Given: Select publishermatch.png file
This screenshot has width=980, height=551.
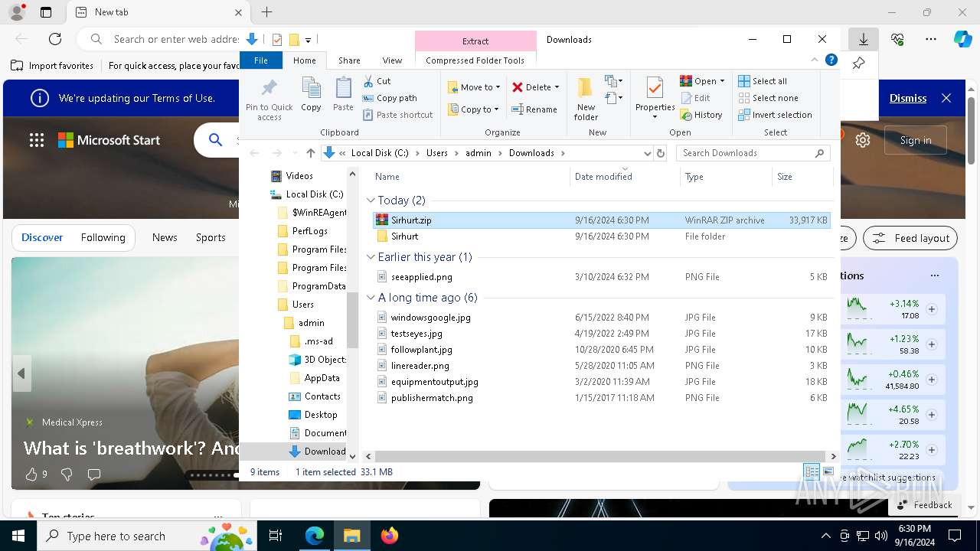Looking at the screenshot, I should [602, 398].
